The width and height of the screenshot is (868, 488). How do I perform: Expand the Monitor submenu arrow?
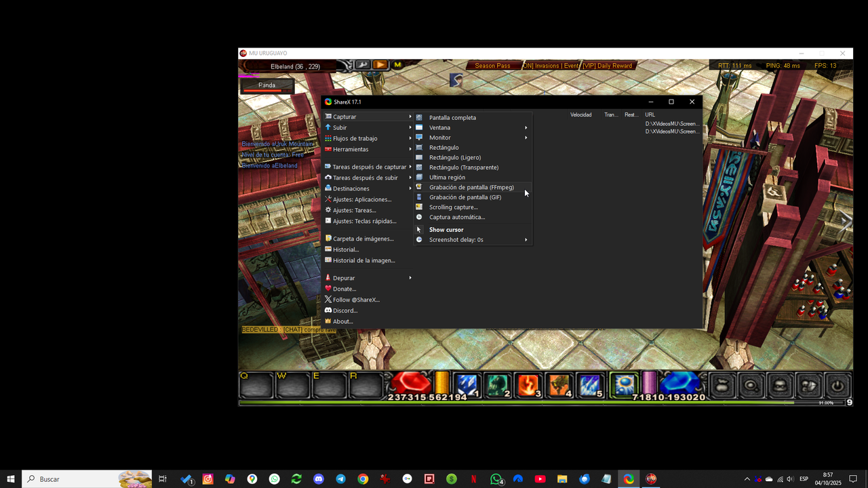(526, 138)
